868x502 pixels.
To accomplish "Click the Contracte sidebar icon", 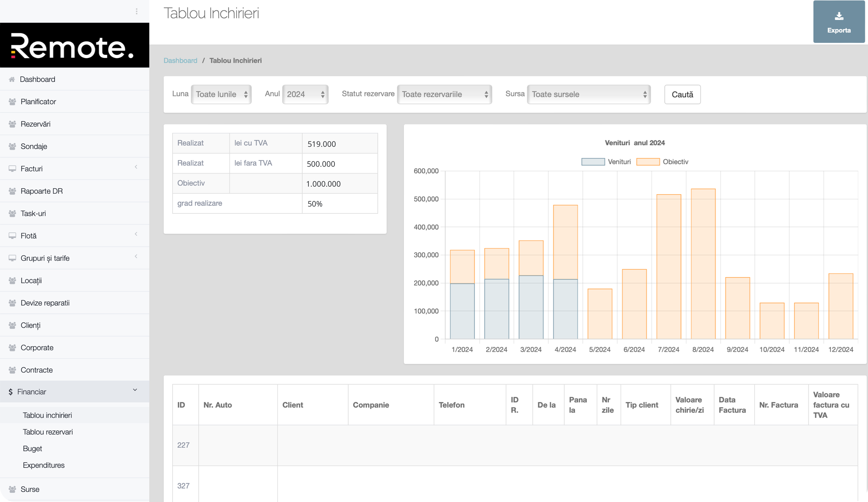I will point(12,370).
